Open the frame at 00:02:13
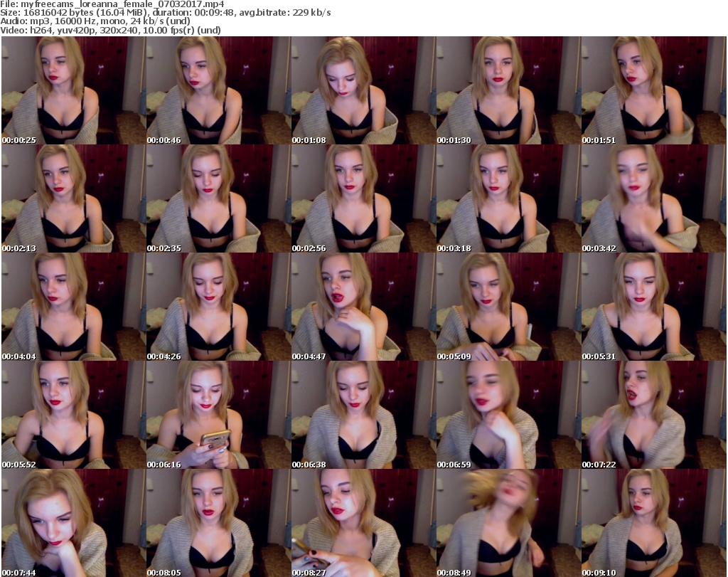 [73, 198]
